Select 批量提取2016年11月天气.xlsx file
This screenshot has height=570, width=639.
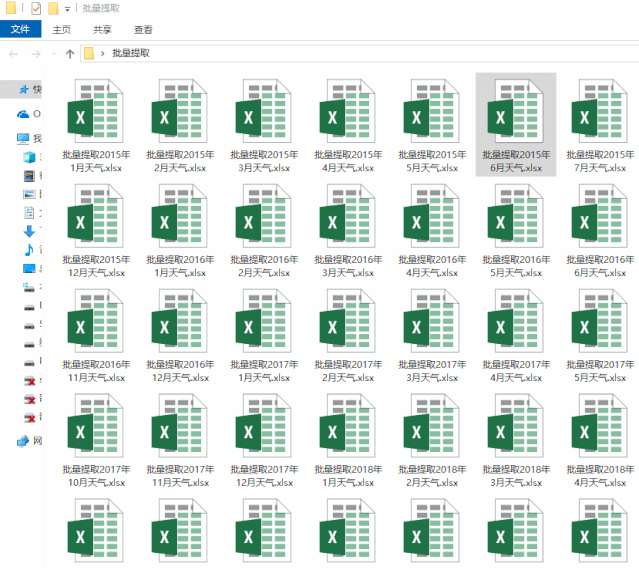point(96,335)
